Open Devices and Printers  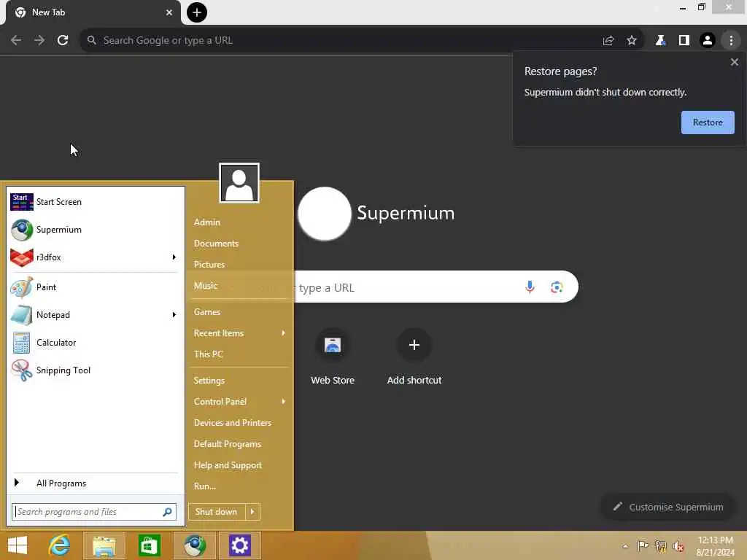pyautogui.click(x=233, y=423)
